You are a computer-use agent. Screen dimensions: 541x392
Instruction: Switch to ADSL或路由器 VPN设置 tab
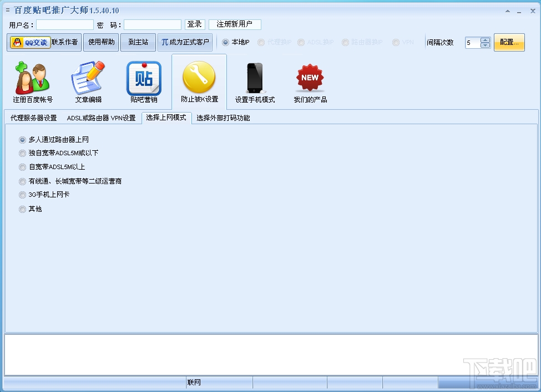(101, 118)
